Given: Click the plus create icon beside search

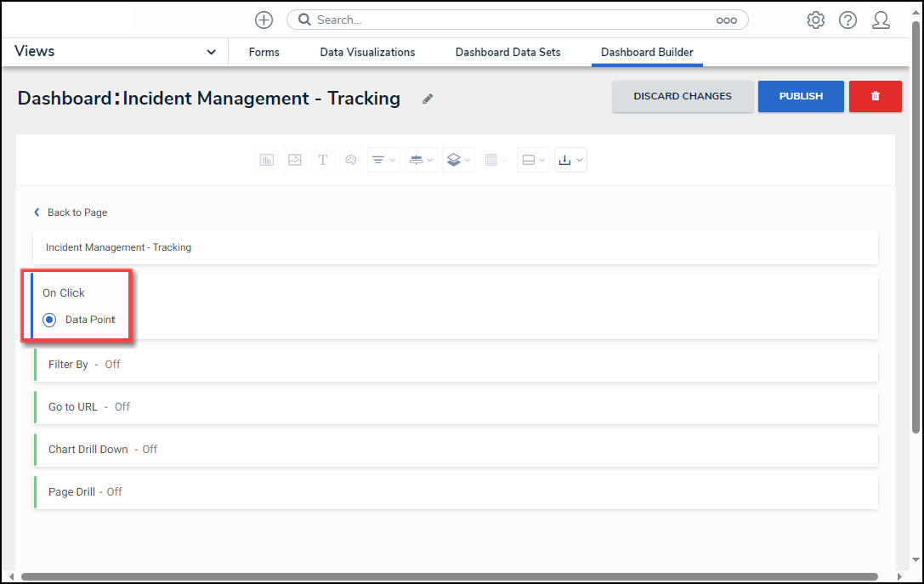Looking at the screenshot, I should pos(264,20).
